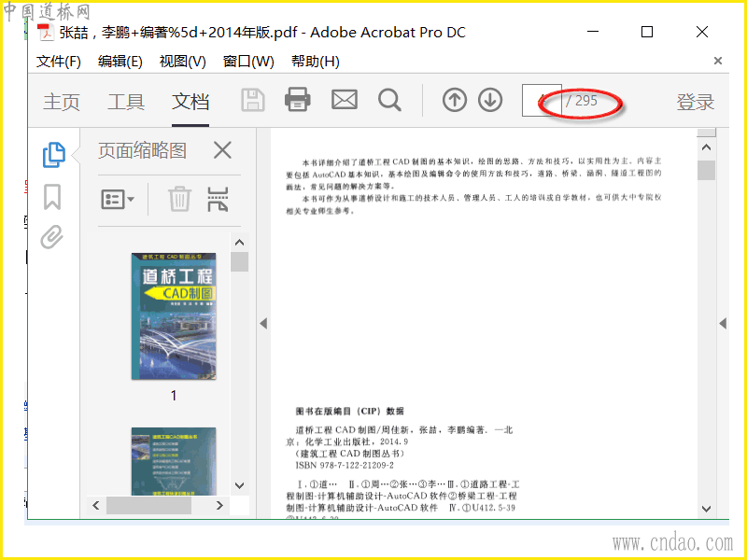The width and height of the screenshot is (747, 560).
Task: Click thumbnail panel scroll right arrow
Action: click(219, 505)
